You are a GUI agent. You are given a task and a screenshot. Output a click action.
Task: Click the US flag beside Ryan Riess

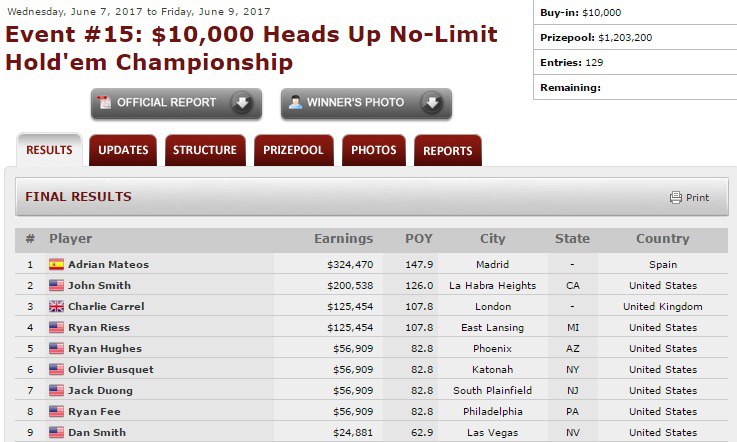[57, 328]
